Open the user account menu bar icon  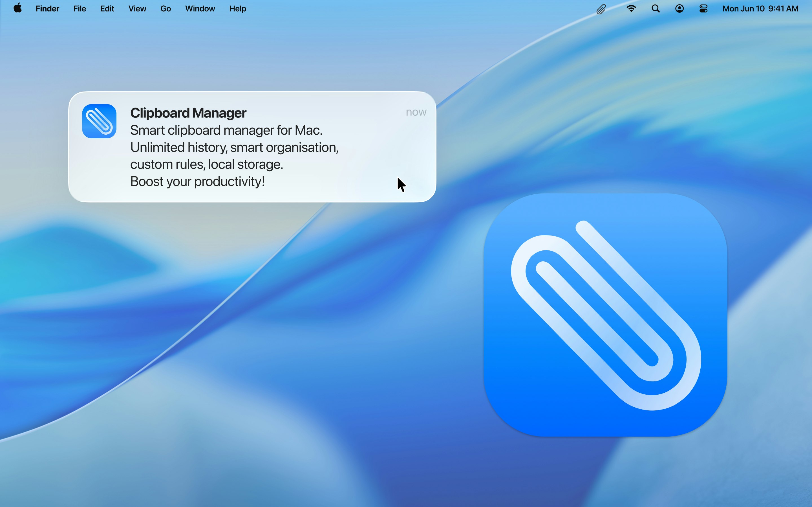pyautogui.click(x=679, y=8)
